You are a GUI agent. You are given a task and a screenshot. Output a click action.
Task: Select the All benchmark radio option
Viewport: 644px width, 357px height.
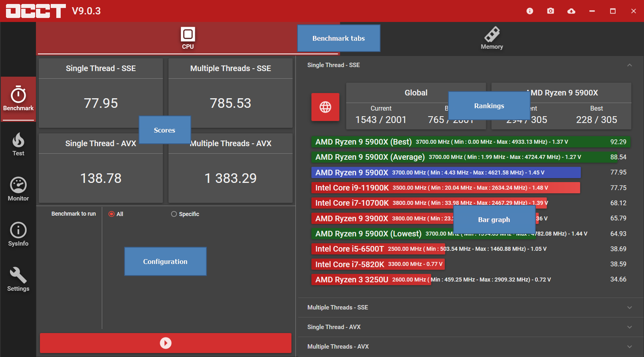click(x=116, y=214)
